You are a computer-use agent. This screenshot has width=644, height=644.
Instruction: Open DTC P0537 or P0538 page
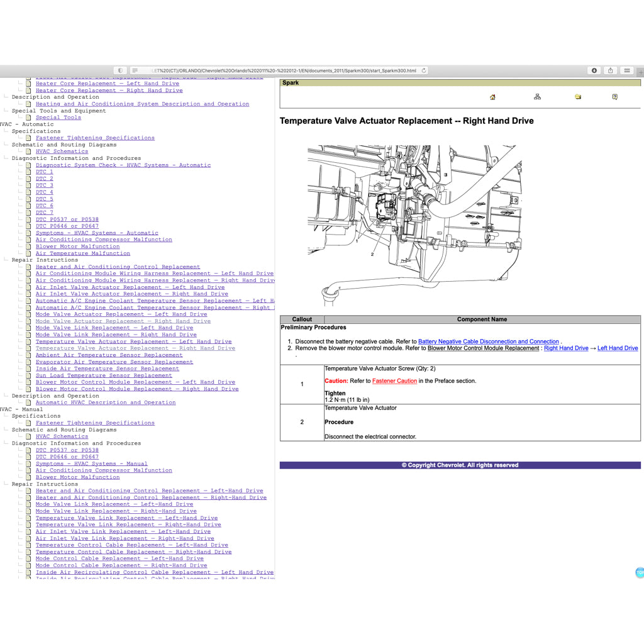point(67,219)
